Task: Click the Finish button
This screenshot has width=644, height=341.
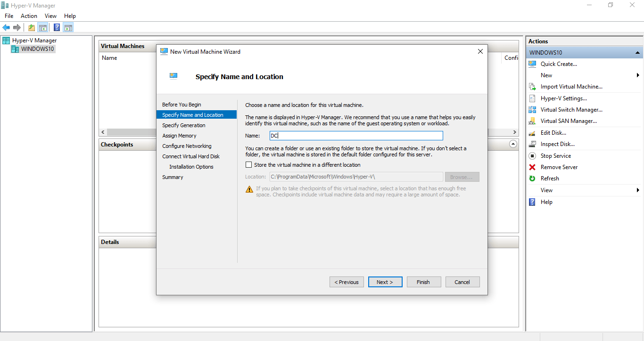Action: pos(424,282)
